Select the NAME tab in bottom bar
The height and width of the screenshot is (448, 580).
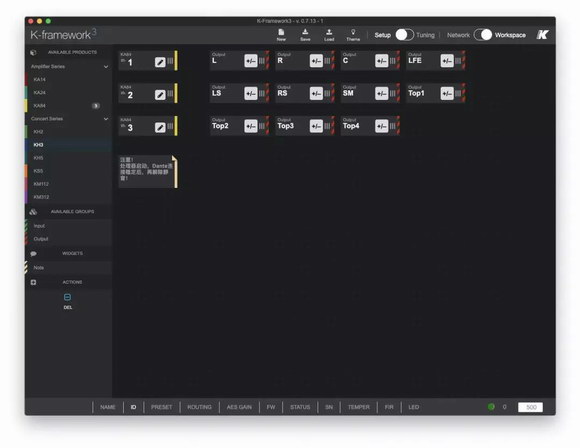point(108,407)
